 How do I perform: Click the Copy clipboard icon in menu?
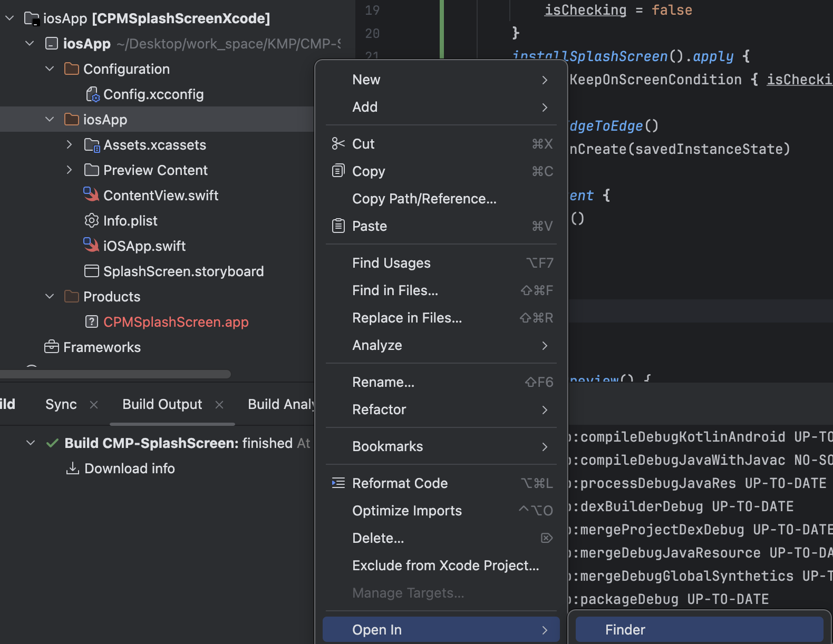338,171
